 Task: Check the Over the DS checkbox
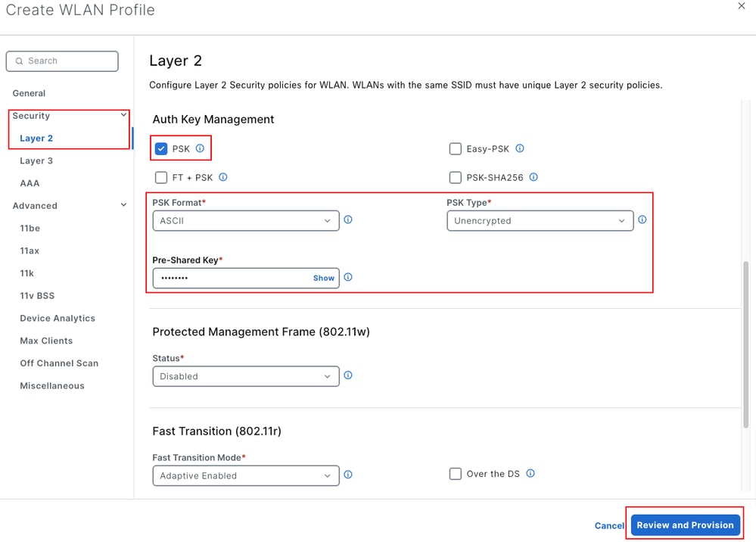(455, 474)
